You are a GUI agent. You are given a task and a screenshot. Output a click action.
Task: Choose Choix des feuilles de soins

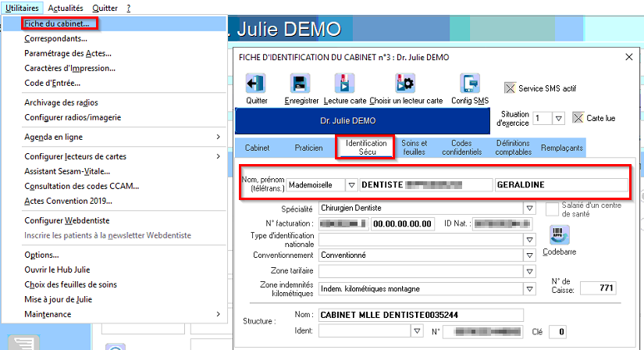click(x=70, y=284)
